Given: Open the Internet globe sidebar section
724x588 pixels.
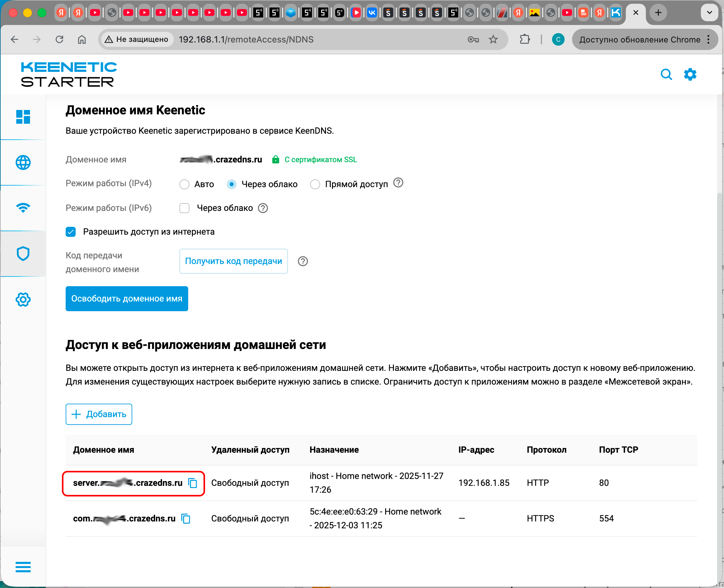Looking at the screenshot, I should pos(23,162).
